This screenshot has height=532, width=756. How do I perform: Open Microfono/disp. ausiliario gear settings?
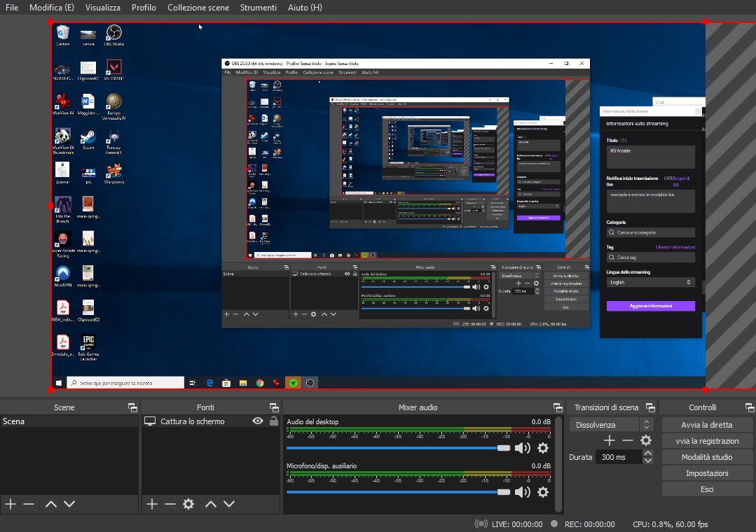[542, 492]
